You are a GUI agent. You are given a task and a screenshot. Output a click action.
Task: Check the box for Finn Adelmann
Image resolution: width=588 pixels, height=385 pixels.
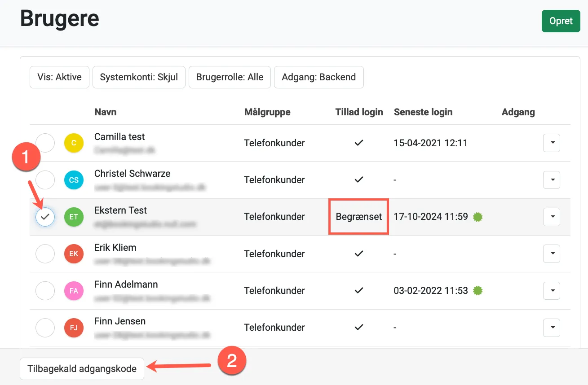click(45, 290)
